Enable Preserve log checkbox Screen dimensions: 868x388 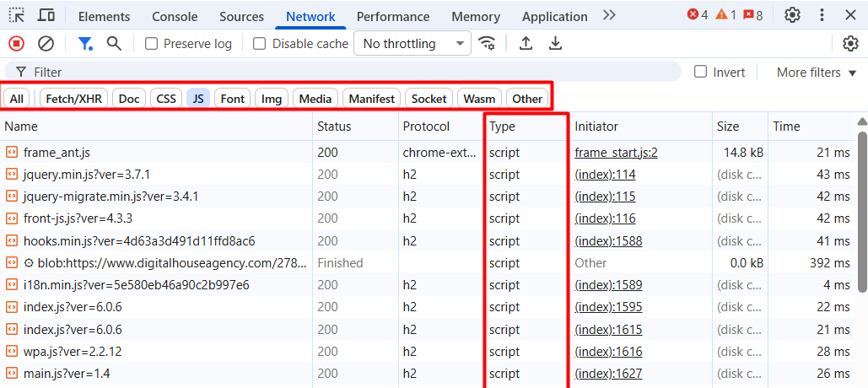click(x=152, y=44)
